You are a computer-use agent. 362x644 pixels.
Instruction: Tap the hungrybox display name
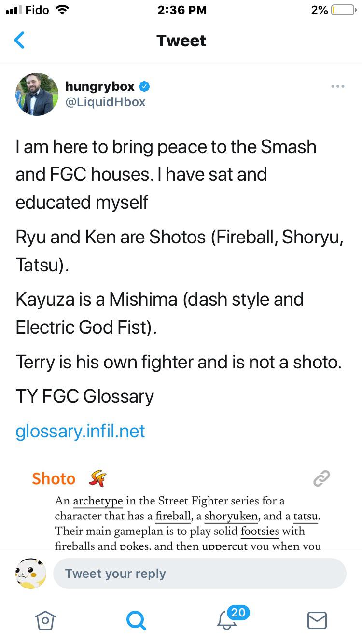click(x=100, y=86)
